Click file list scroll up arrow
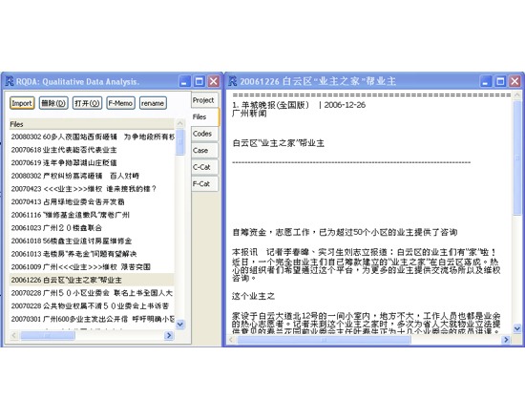The height and width of the screenshot is (420, 525). point(180,123)
